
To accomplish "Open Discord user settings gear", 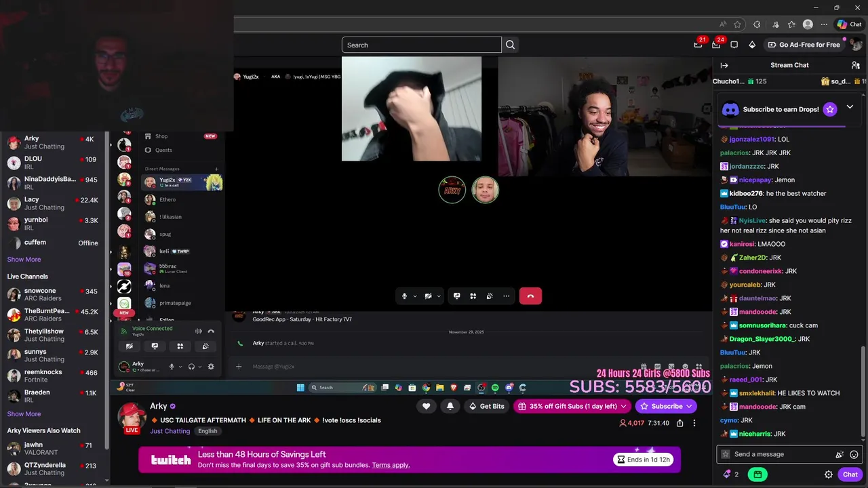I will 211,367.
